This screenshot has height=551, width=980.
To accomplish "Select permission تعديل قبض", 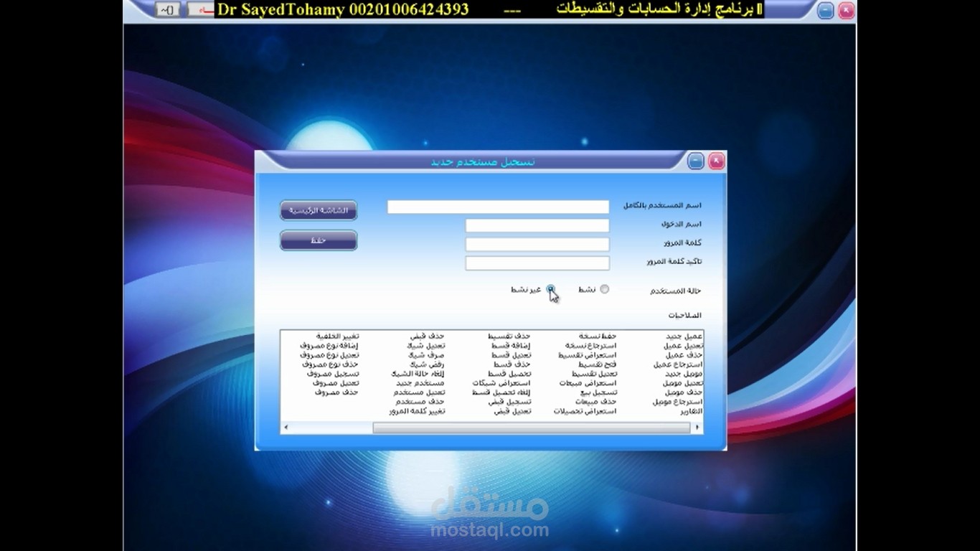I will (512, 411).
